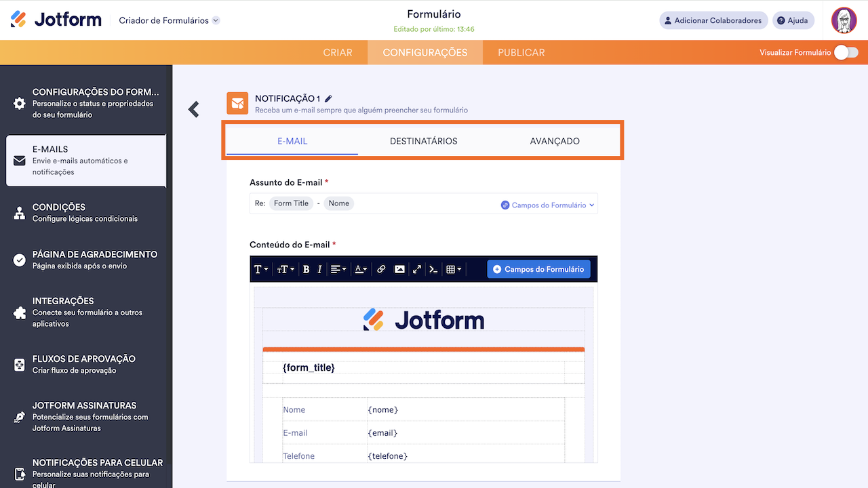Click the Nome label in email table
The height and width of the screenshot is (488, 868).
(x=294, y=409)
